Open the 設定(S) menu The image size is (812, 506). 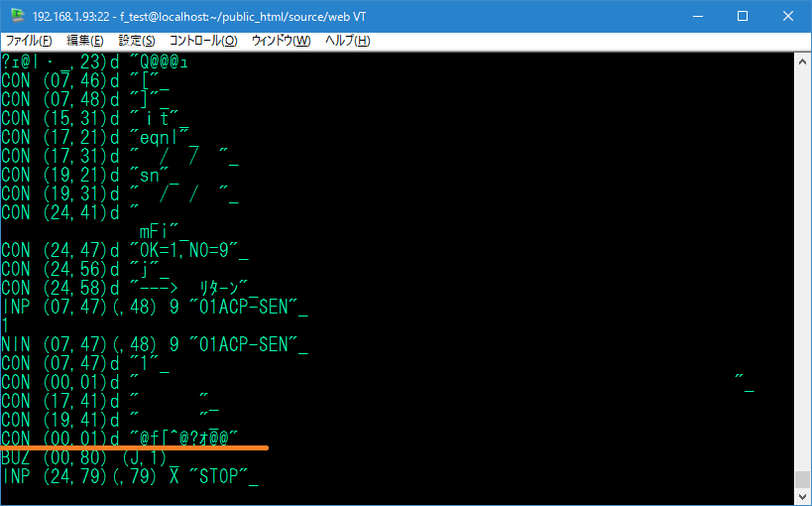137,41
